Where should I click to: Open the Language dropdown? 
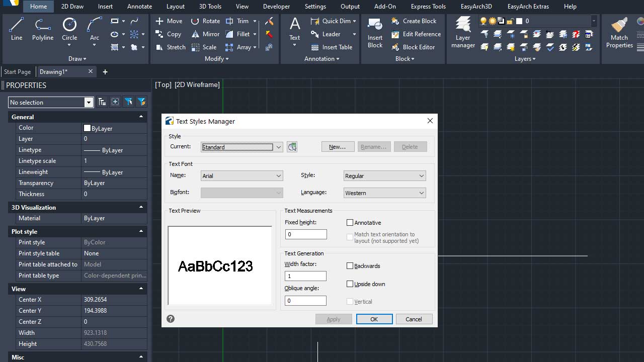(x=385, y=193)
